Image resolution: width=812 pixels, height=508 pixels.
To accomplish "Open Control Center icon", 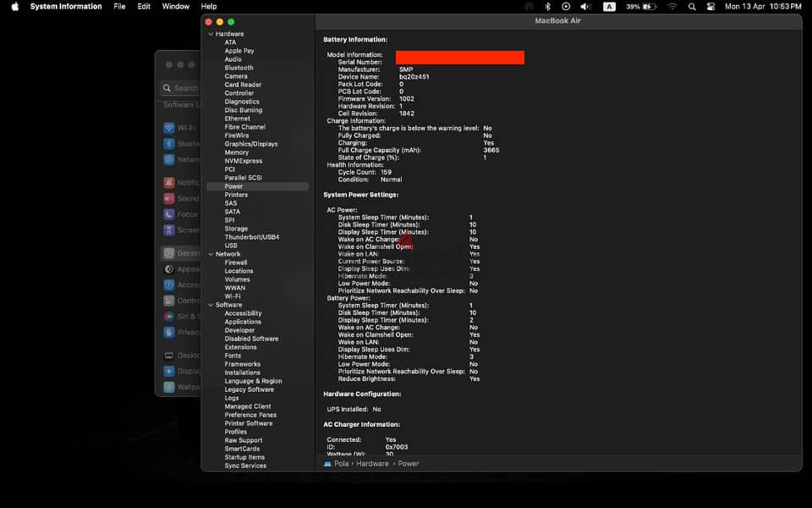I will (711, 6).
